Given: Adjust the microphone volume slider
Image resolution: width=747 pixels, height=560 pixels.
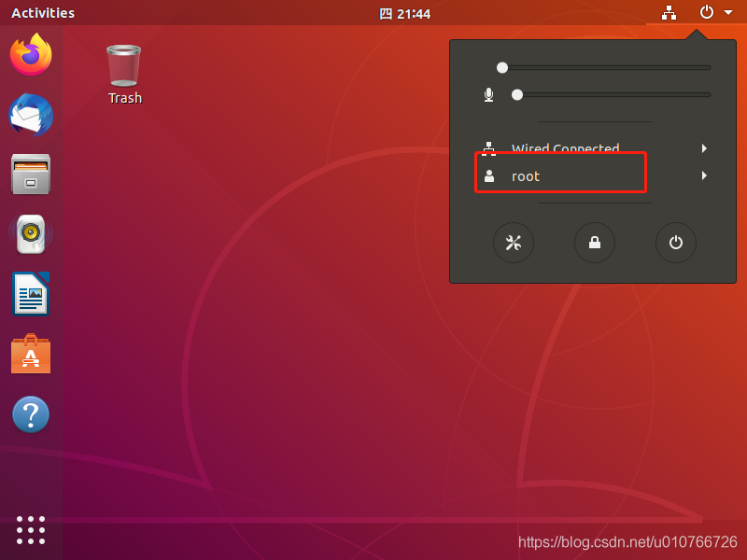Looking at the screenshot, I should click(612, 95).
